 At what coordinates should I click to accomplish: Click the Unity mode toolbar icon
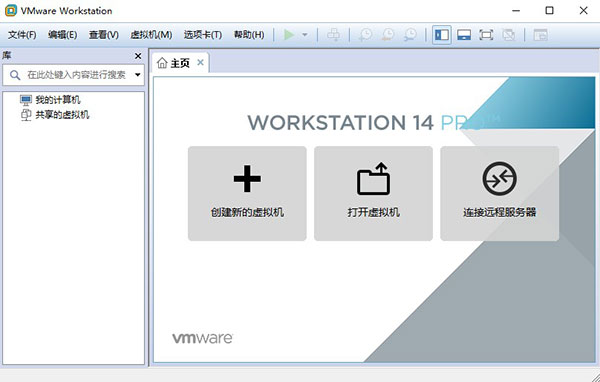coord(509,35)
